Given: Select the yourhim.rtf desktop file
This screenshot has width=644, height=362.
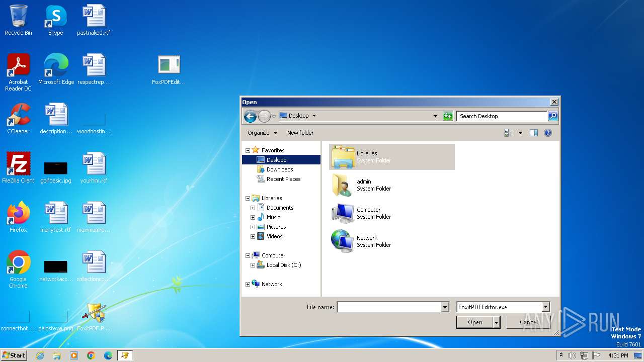Looking at the screenshot, I should tap(94, 168).
